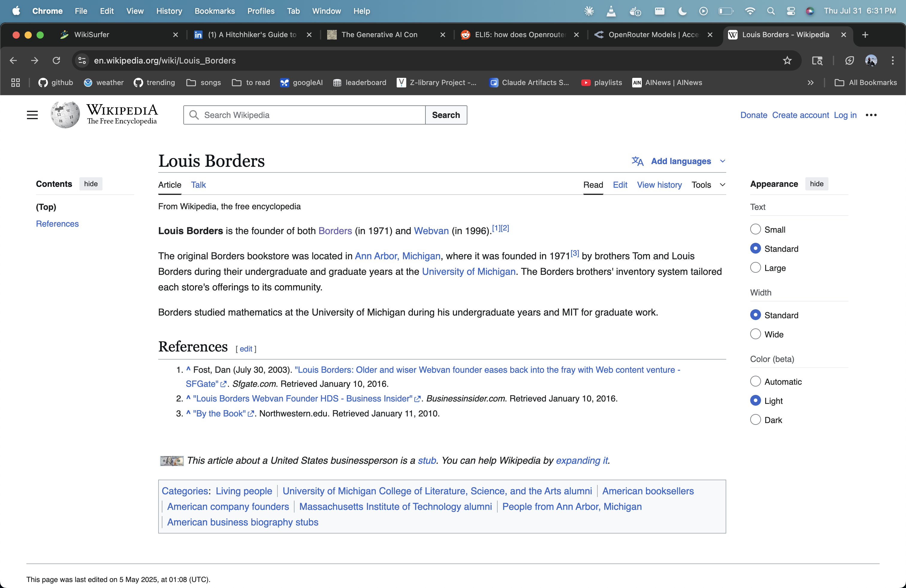The width and height of the screenshot is (906, 588).
Task: Select Standard width option
Action: pos(755,315)
